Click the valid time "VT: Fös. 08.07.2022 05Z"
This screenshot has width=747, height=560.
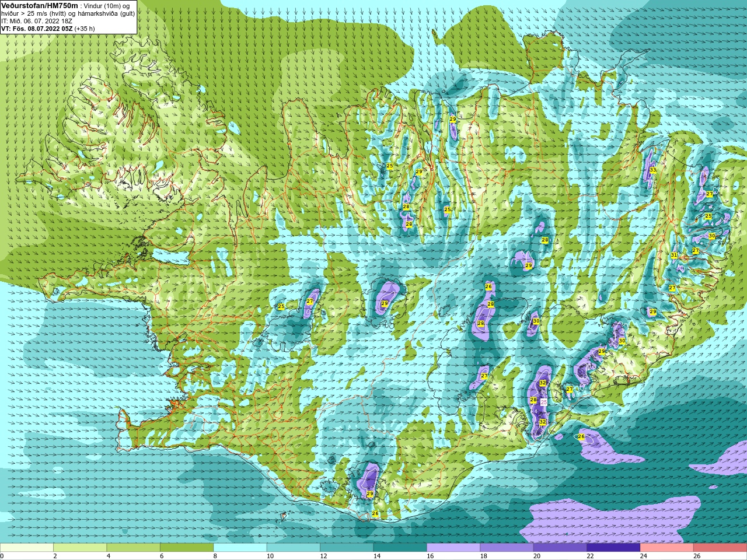click(x=37, y=29)
